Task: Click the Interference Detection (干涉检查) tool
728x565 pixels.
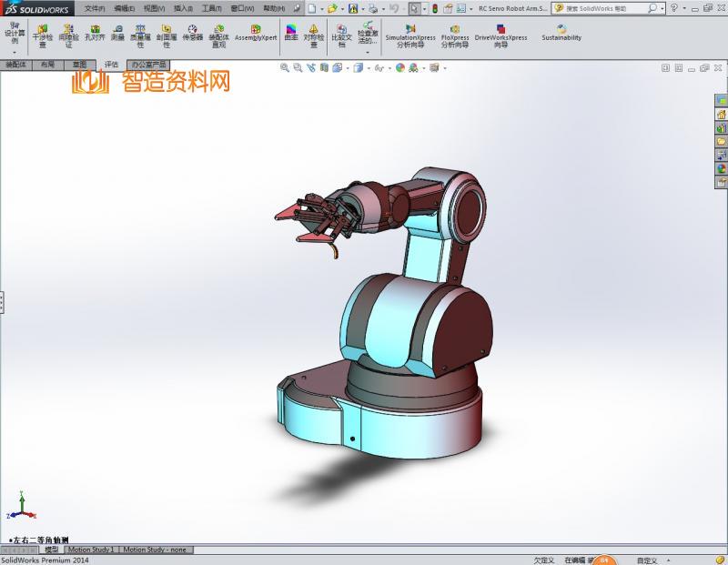Action: [42, 35]
